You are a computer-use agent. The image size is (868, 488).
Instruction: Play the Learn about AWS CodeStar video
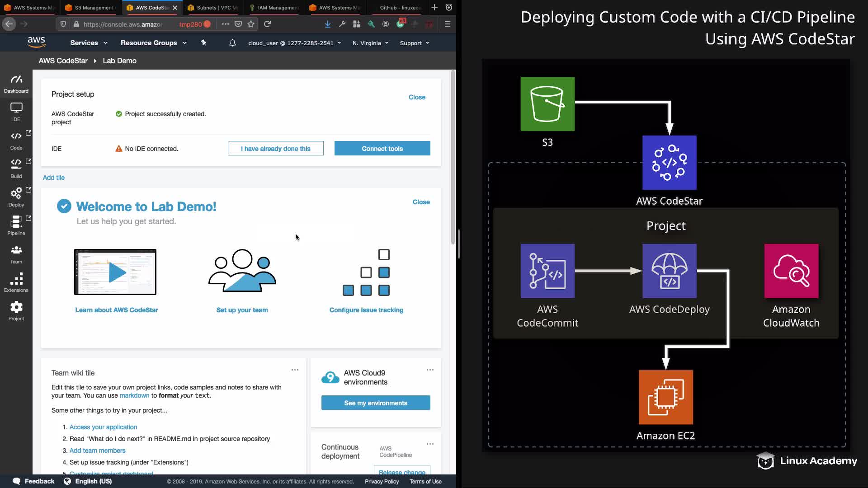[x=116, y=272]
